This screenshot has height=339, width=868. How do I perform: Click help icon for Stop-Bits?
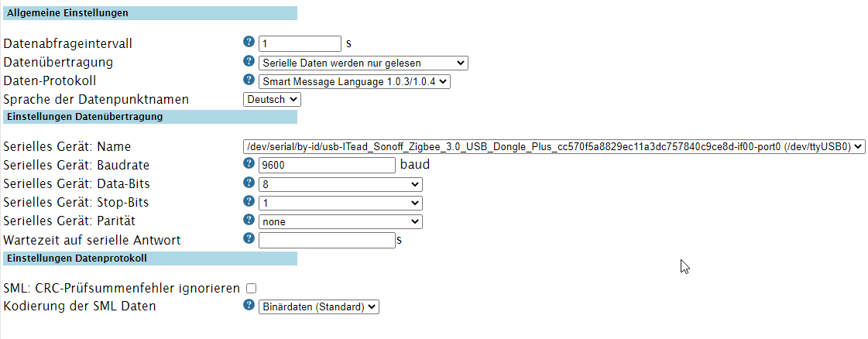(249, 201)
